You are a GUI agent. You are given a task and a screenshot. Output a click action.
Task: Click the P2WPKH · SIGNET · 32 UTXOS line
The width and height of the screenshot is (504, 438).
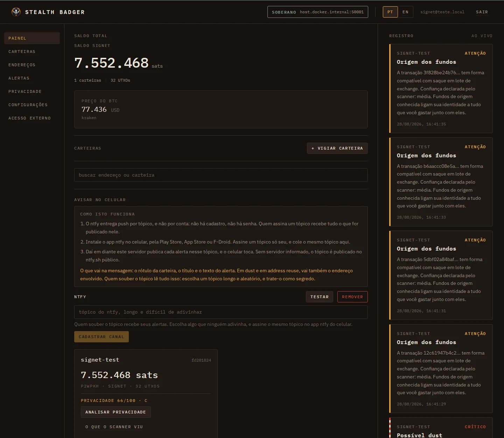[120, 386]
